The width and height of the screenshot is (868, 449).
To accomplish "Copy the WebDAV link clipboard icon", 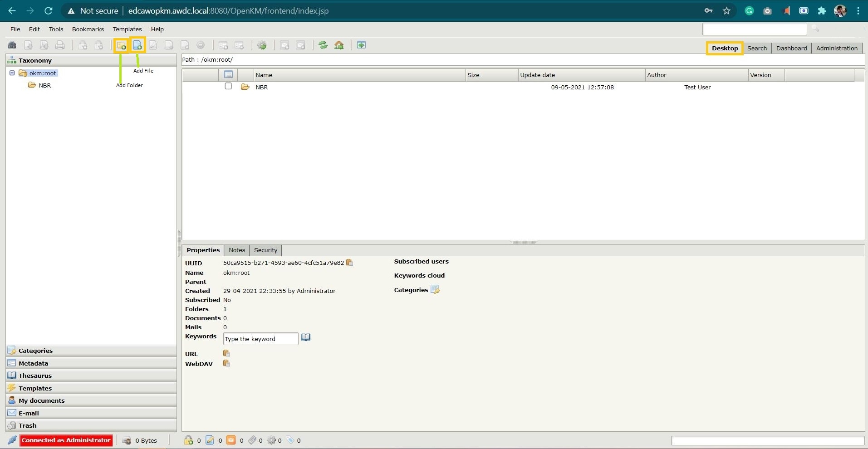I will pos(226,363).
